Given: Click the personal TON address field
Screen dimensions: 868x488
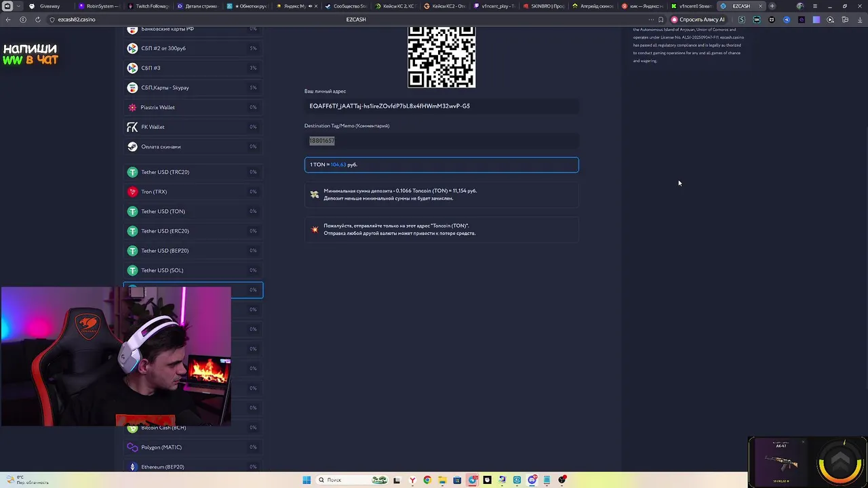Looking at the screenshot, I should (x=441, y=106).
